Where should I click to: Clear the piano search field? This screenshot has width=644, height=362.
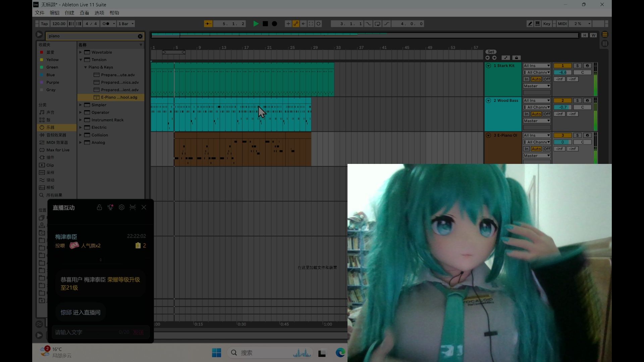(140, 36)
